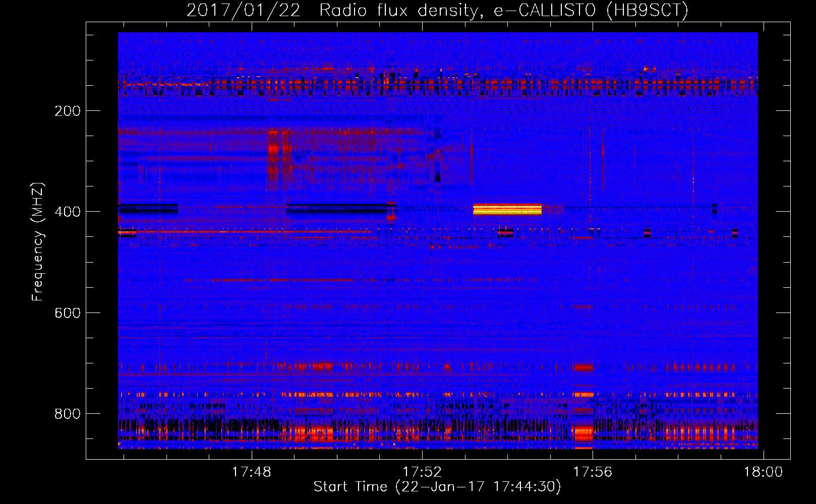Click the bright yellow burst near 400 MHz

[x=507, y=209]
